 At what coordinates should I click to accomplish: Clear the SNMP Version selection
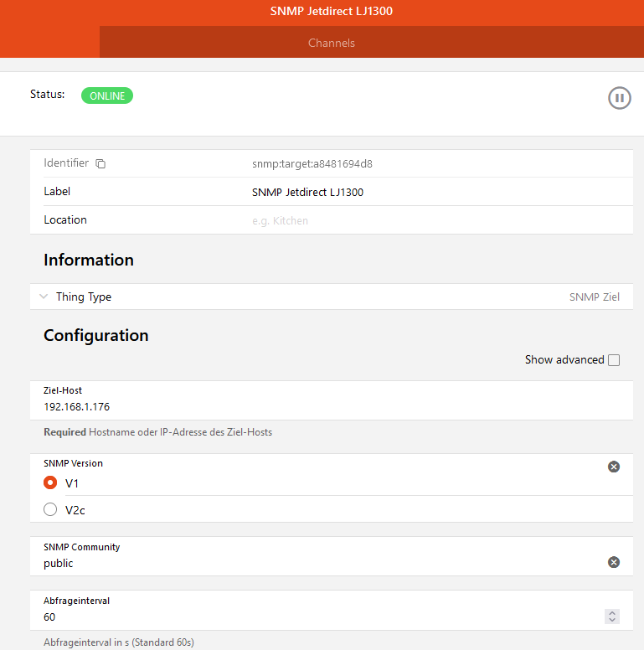coord(613,467)
